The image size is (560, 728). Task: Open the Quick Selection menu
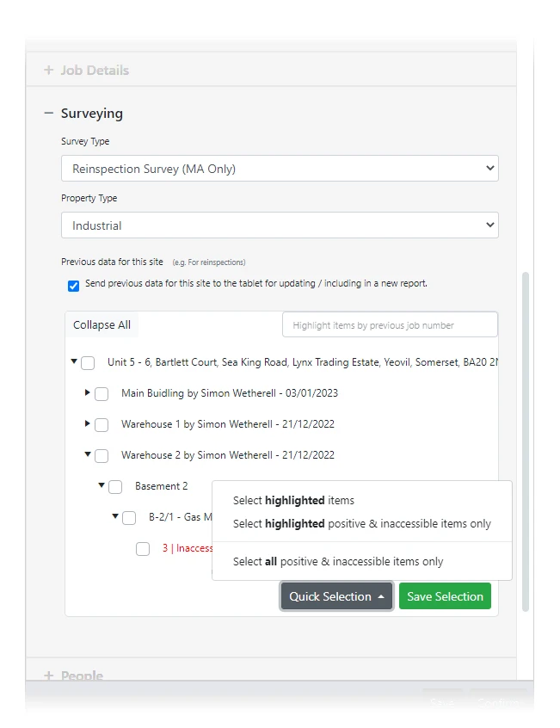click(x=335, y=595)
